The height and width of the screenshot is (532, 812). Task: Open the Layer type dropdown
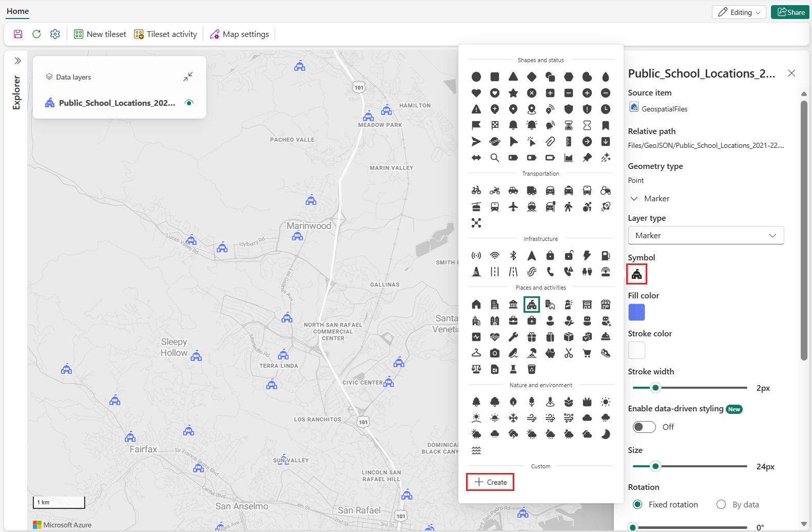tap(706, 235)
